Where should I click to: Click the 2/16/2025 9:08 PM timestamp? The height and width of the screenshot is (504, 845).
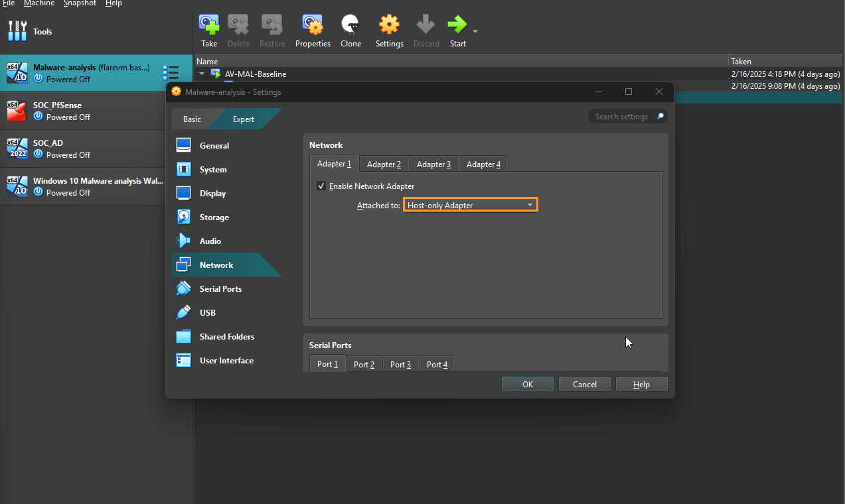click(x=785, y=86)
